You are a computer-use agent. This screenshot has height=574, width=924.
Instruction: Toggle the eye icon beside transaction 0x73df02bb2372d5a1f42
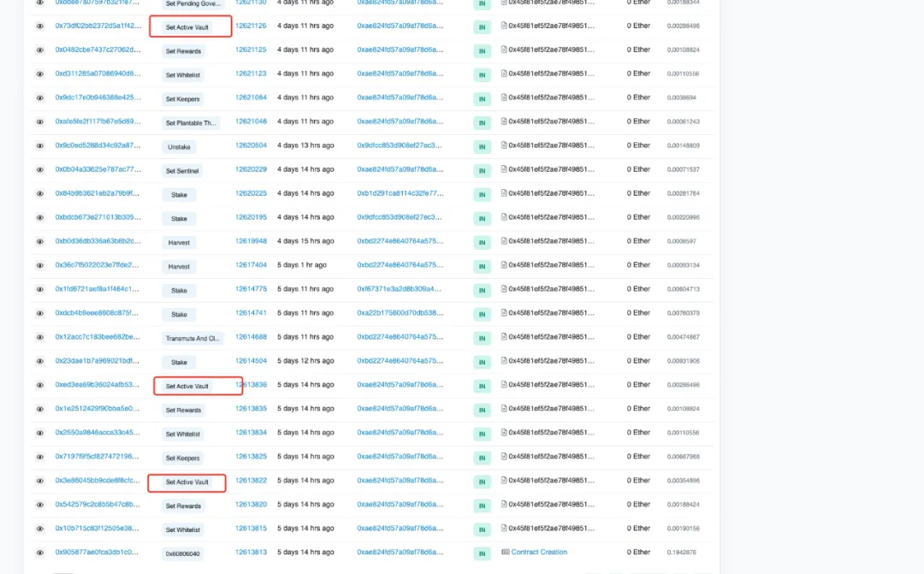(39, 26)
